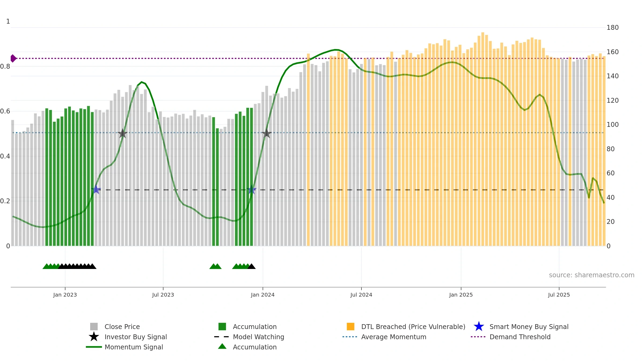Click the first blue star on the chart
This screenshot has width=644, height=362.
[96, 190]
